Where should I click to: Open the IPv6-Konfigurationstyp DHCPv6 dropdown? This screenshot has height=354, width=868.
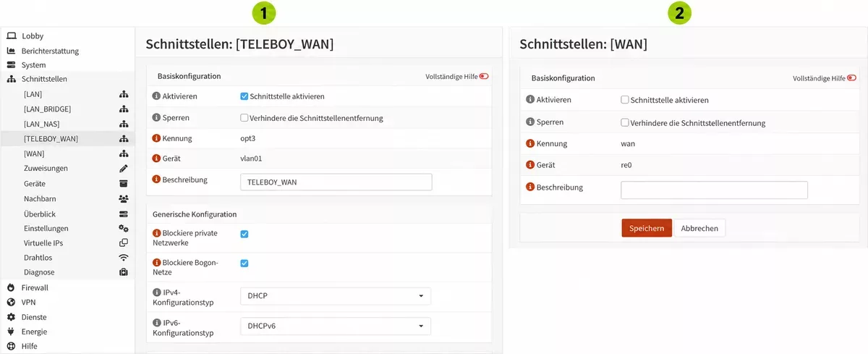[x=336, y=326]
